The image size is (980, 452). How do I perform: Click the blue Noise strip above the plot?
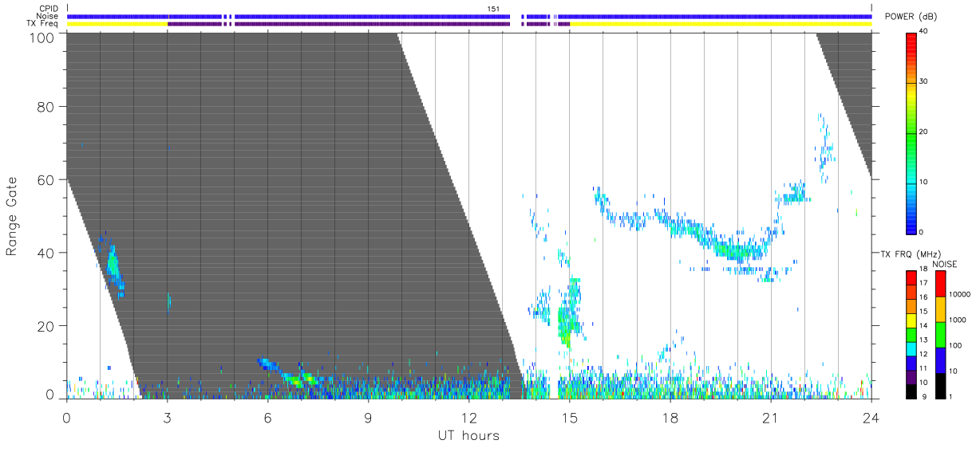(x=468, y=16)
